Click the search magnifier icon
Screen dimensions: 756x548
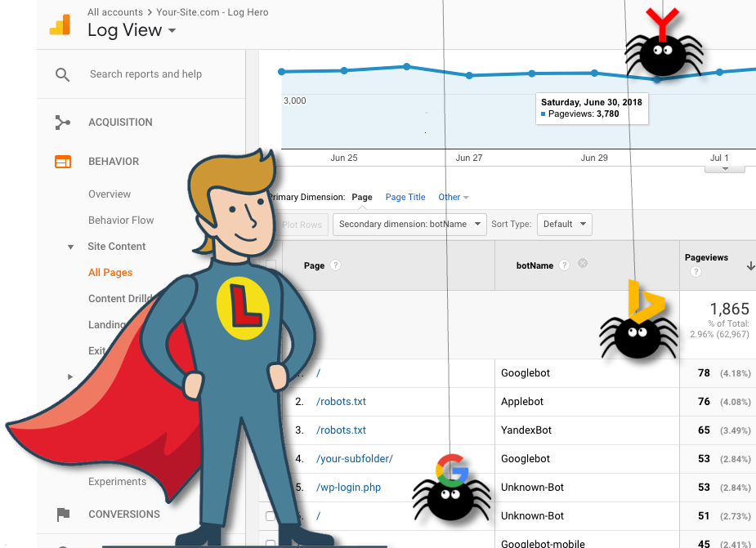pos(62,74)
